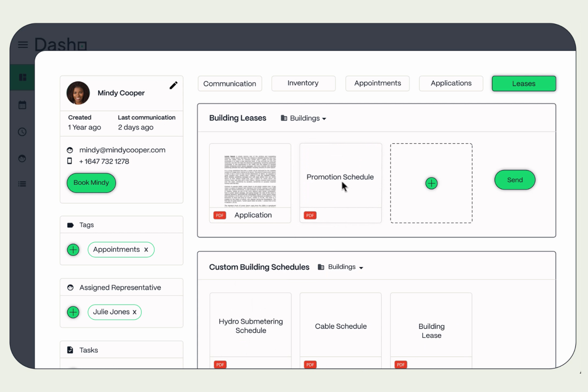
Task: Click the Custom Building Schedules heading
Action: click(259, 267)
